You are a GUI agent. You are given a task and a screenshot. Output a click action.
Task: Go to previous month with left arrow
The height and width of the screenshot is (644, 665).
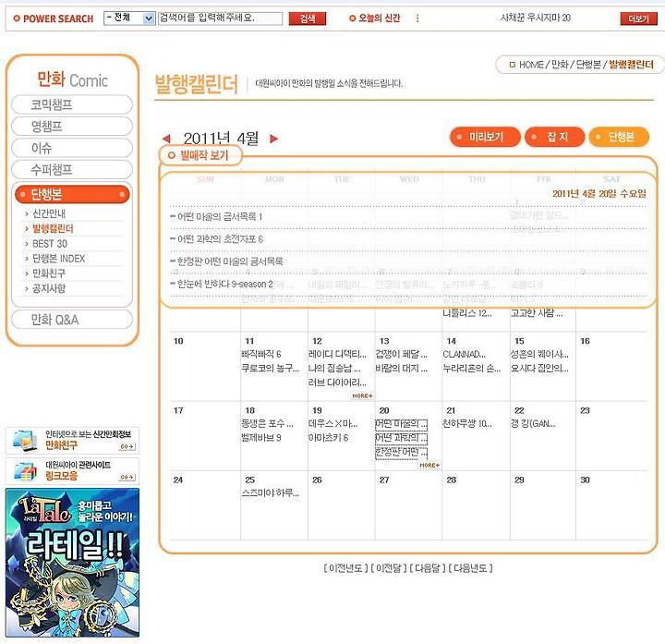pos(166,139)
